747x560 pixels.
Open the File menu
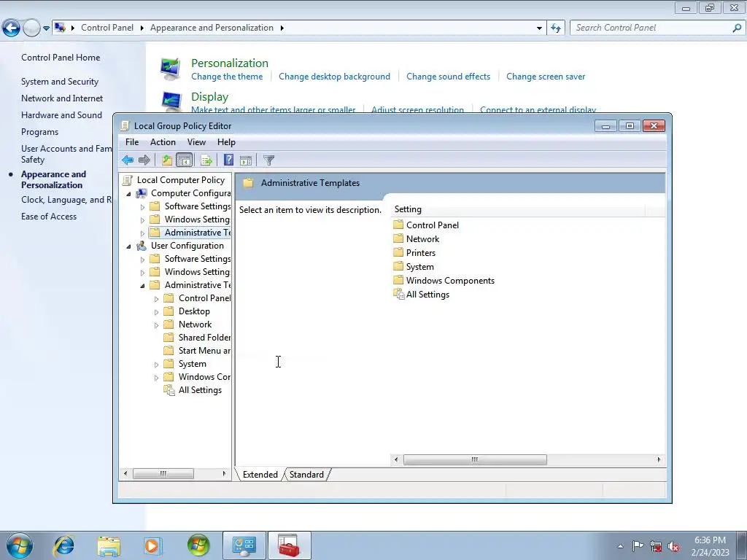(132, 142)
